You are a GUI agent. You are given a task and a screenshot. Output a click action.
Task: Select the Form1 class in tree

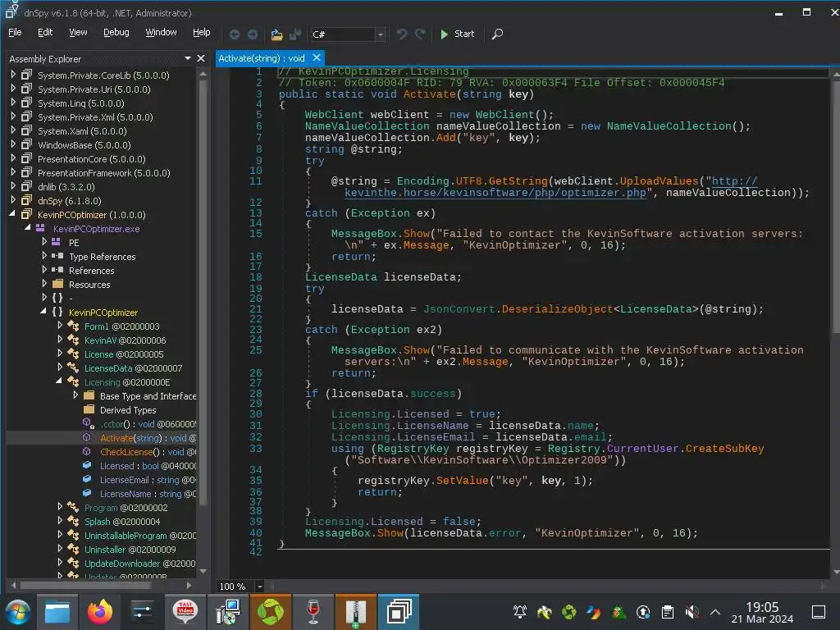[x=121, y=326]
